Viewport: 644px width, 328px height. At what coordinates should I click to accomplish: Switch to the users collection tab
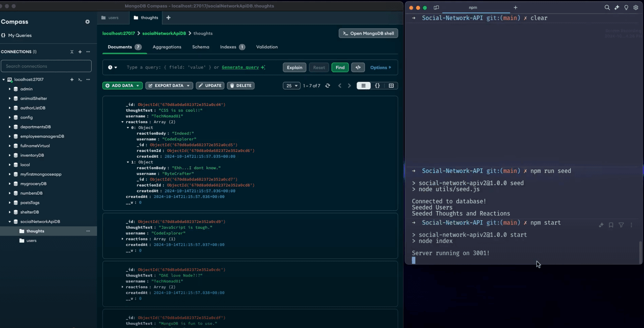point(113,18)
